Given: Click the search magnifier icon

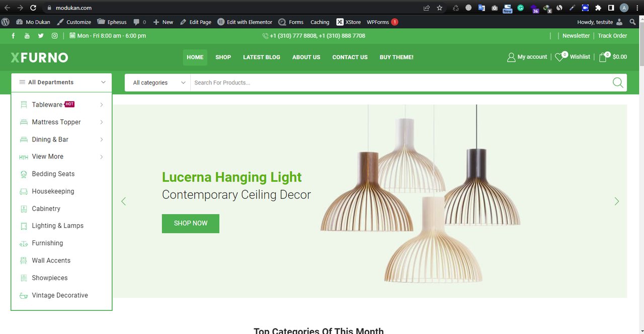Looking at the screenshot, I should coord(618,82).
